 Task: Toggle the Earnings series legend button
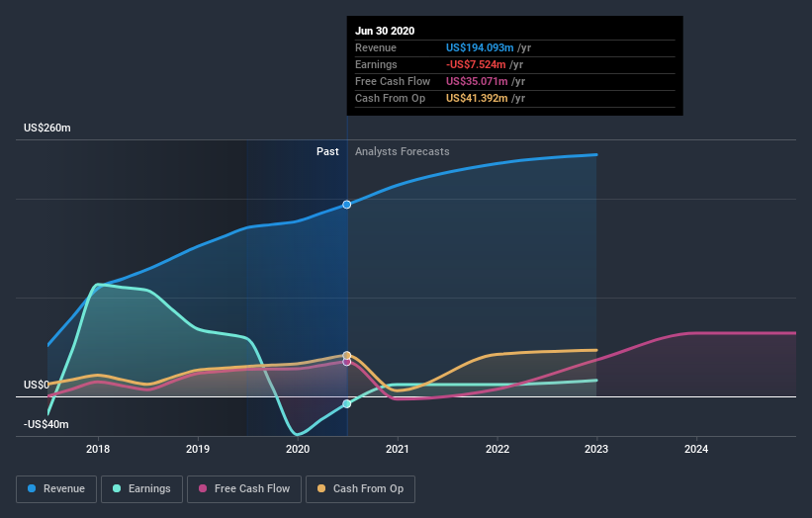pos(141,489)
